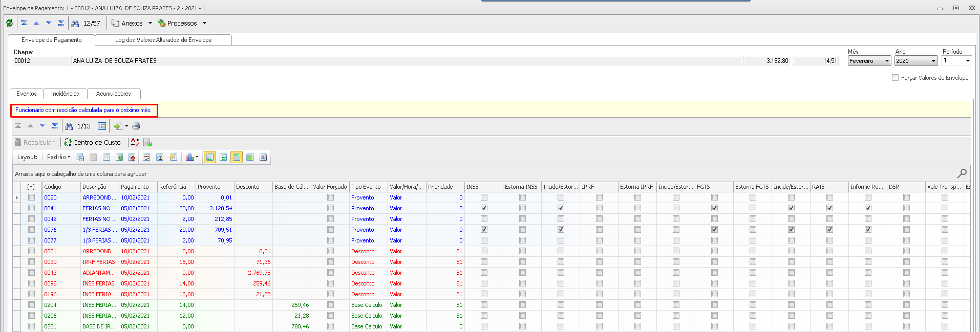Go to first record beside the 12/57 counter
Viewport: 980px width, 332px height.
[24, 23]
